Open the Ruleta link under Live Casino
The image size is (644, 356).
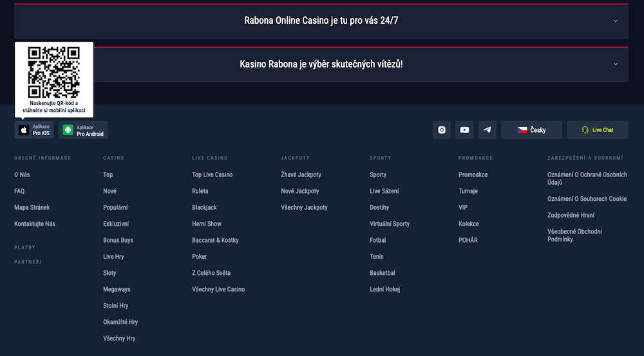(x=200, y=191)
